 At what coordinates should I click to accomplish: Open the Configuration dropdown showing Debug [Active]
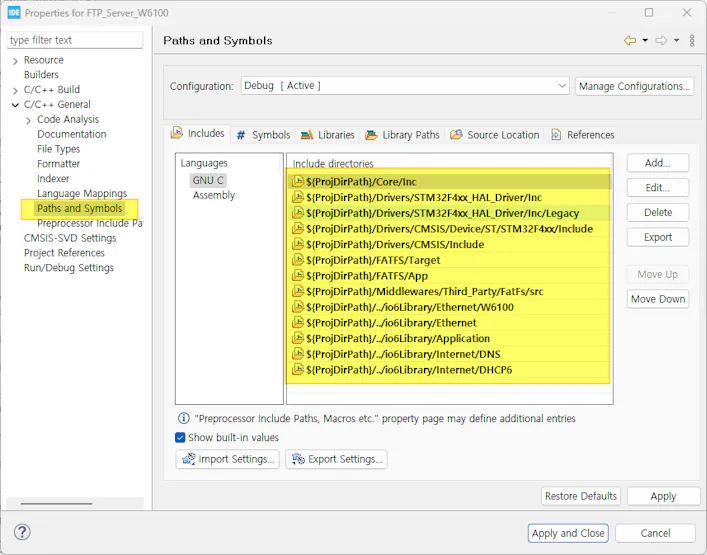point(405,86)
